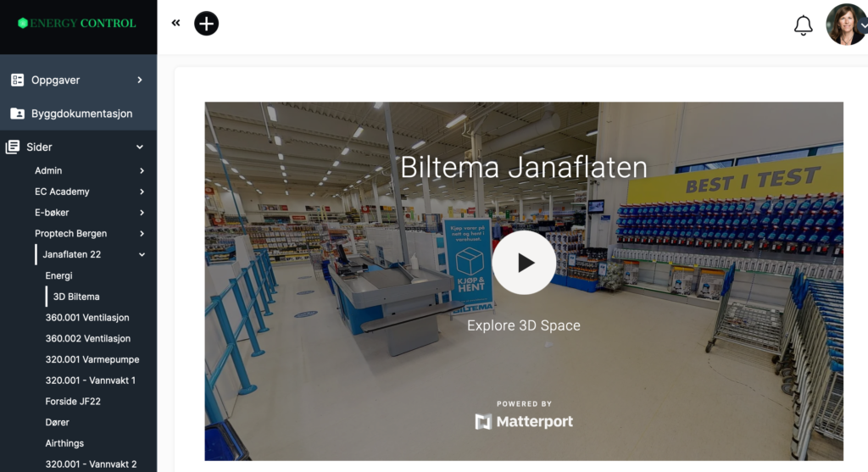
Task: Click the Sider pages icon
Action: tap(13, 147)
